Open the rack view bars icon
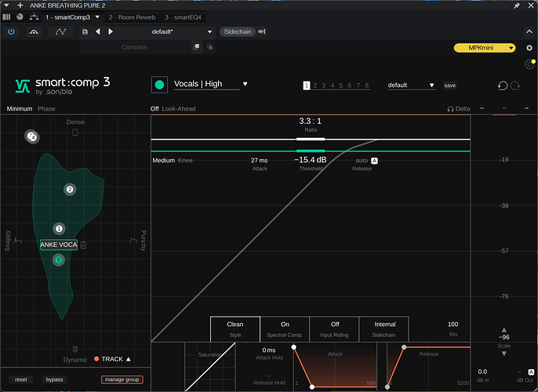The width and height of the screenshot is (538, 392). 6,16
